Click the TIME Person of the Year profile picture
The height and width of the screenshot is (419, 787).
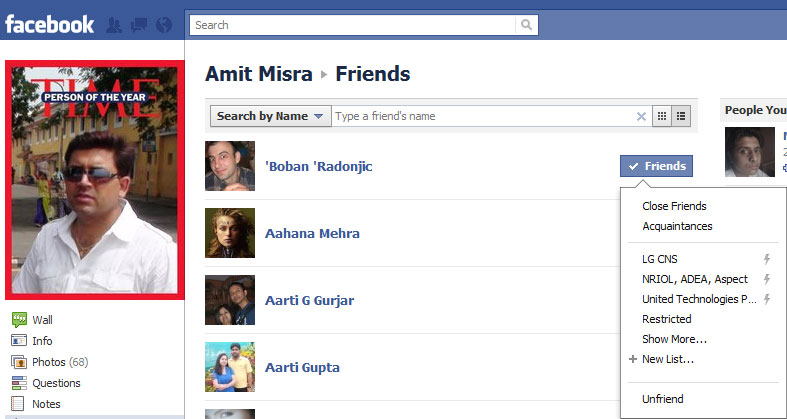point(95,180)
